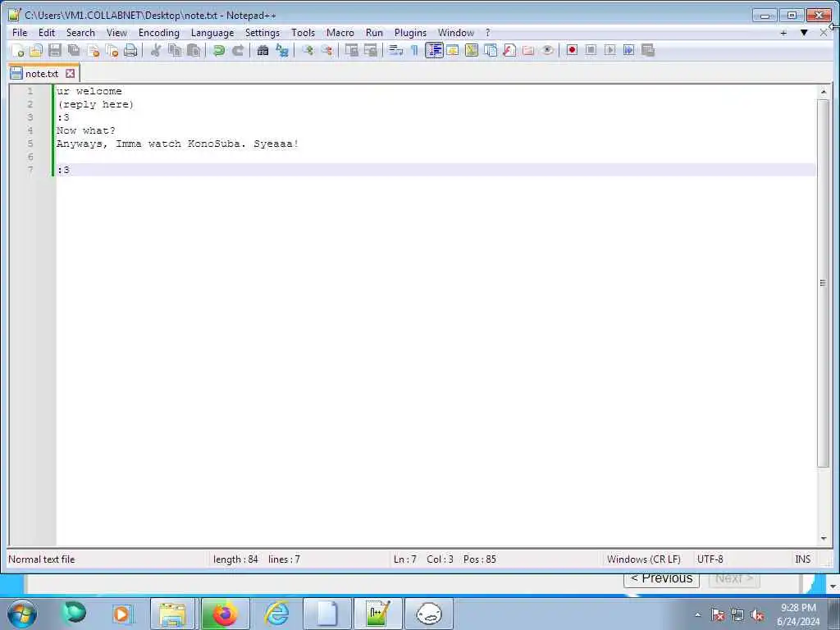
Task: Click the Previous button in the background window
Action: pyautogui.click(x=662, y=579)
